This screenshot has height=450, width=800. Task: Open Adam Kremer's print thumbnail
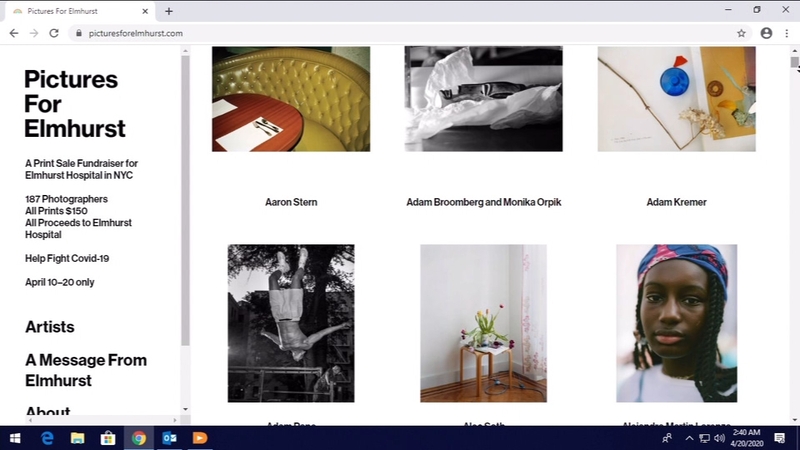pos(676,99)
